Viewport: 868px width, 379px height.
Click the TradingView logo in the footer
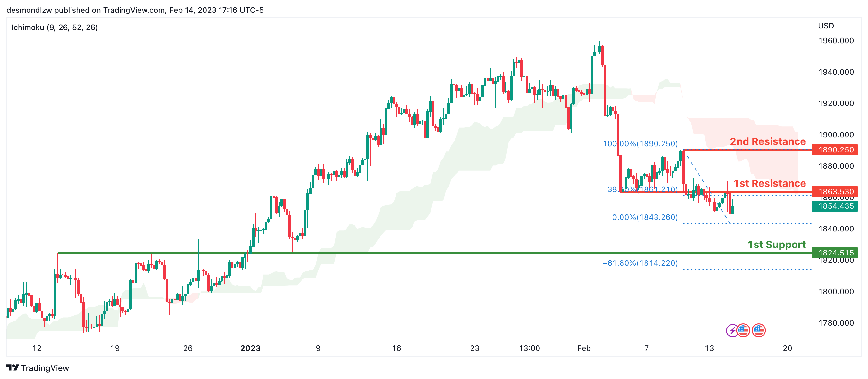pyautogui.click(x=38, y=368)
